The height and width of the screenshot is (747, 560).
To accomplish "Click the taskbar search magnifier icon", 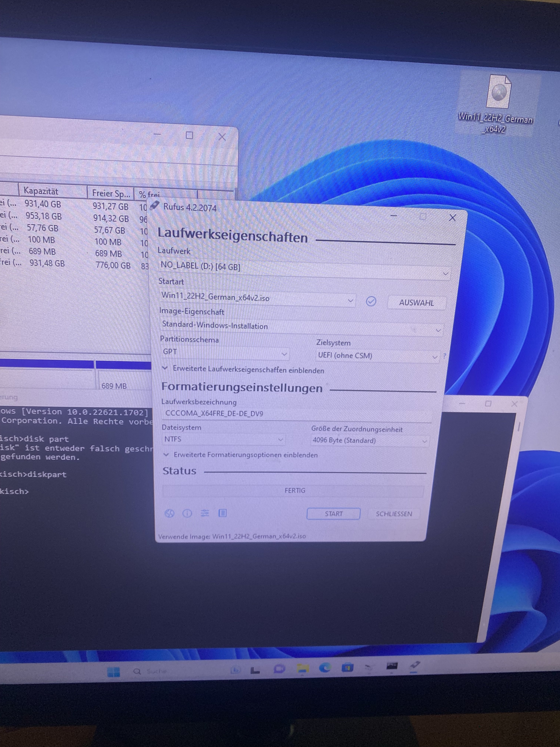I will (137, 671).
